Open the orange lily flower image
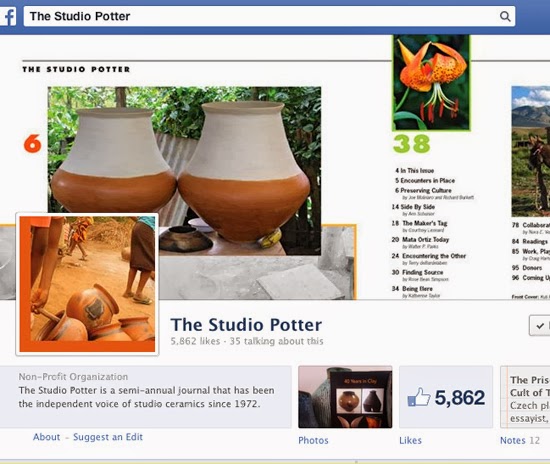The image size is (550, 464). click(431, 83)
